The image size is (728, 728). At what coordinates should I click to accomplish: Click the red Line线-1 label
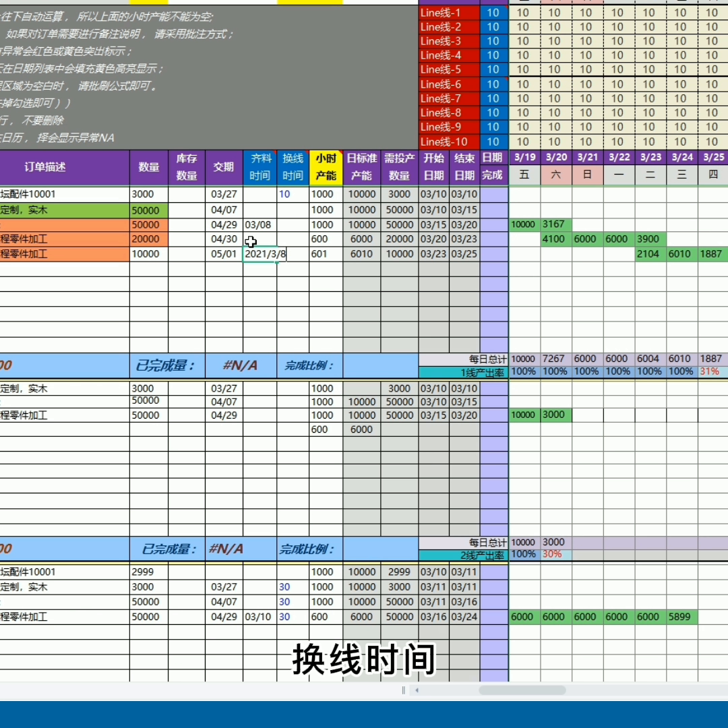click(x=449, y=13)
